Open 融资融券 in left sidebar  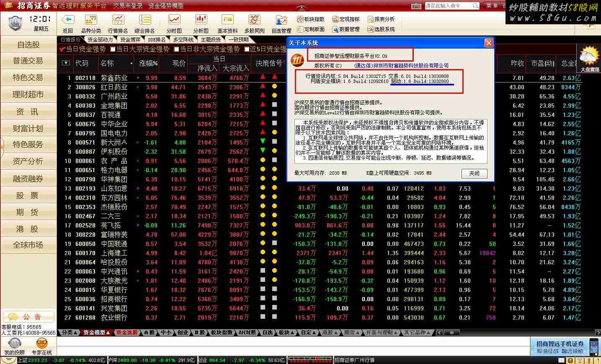(28, 178)
